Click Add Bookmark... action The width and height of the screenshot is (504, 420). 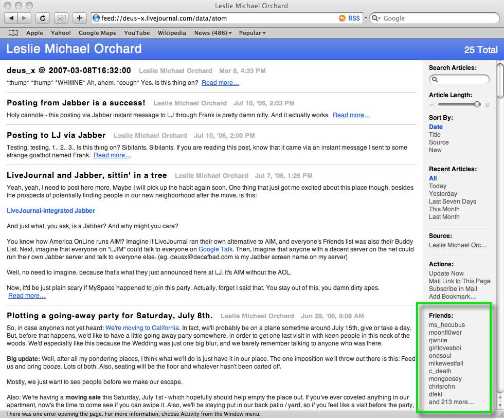click(452, 297)
